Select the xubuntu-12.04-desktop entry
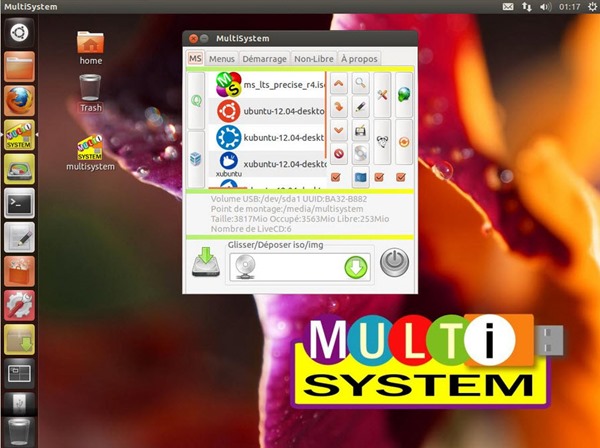This screenshot has height=448, width=600. point(267,164)
